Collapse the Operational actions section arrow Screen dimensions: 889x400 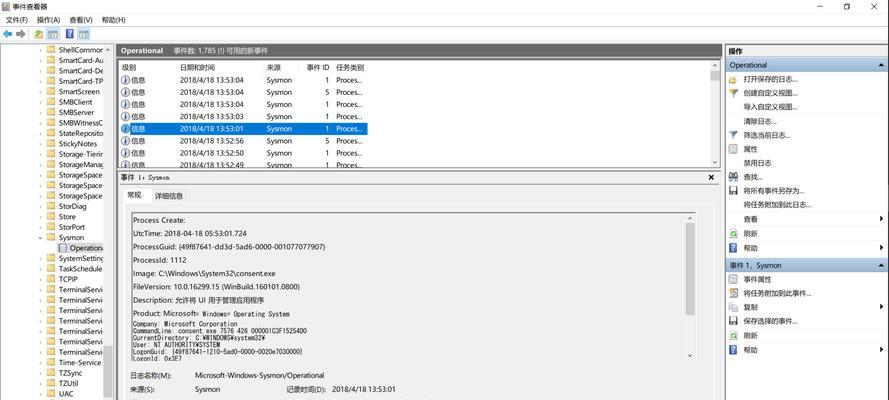[x=881, y=65]
